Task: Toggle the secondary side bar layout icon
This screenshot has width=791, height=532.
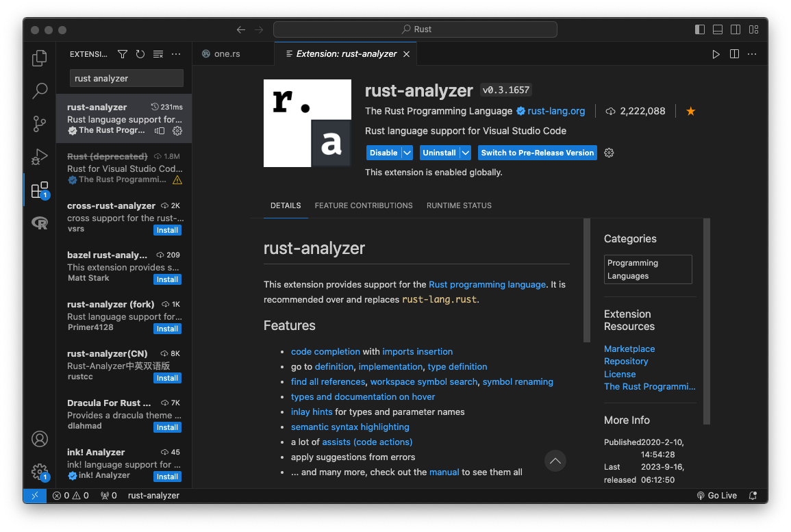Action: [x=736, y=29]
